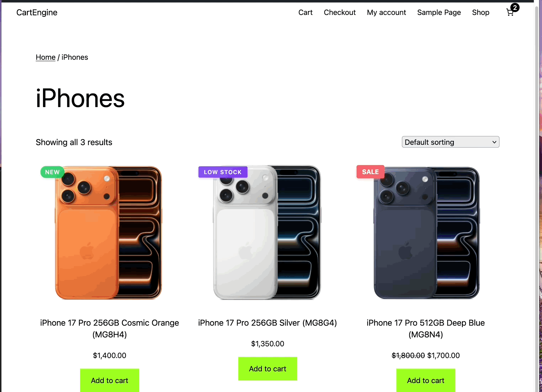Image resolution: width=542 pixels, height=392 pixels.
Task: Click the CartEngine site title
Action: 37,12
